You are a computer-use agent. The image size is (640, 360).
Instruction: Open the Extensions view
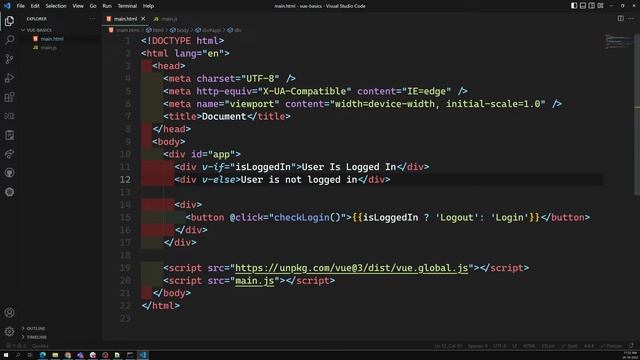click(9, 97)
